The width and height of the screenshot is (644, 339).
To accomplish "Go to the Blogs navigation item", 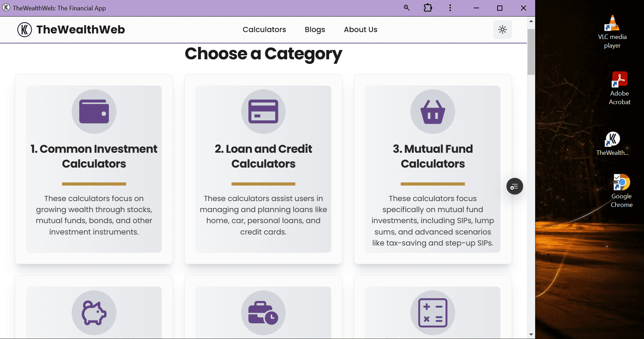I will (315, 30).
